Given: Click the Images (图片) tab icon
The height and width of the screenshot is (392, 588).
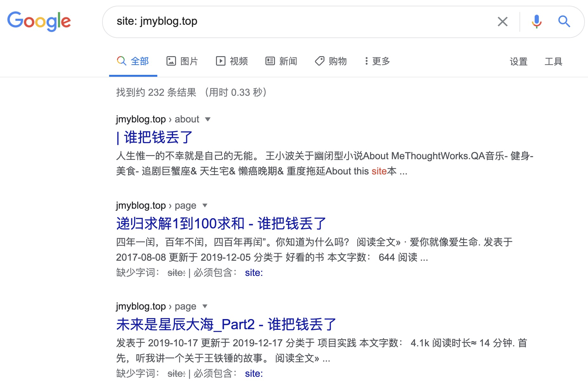Looking at the screenshot, I should pos(171,61).
